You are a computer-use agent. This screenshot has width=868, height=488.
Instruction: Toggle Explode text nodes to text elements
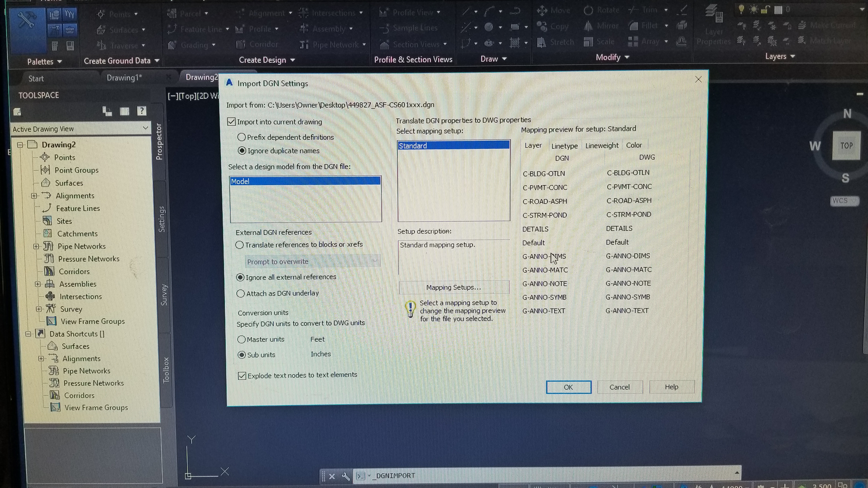[242, 375]
